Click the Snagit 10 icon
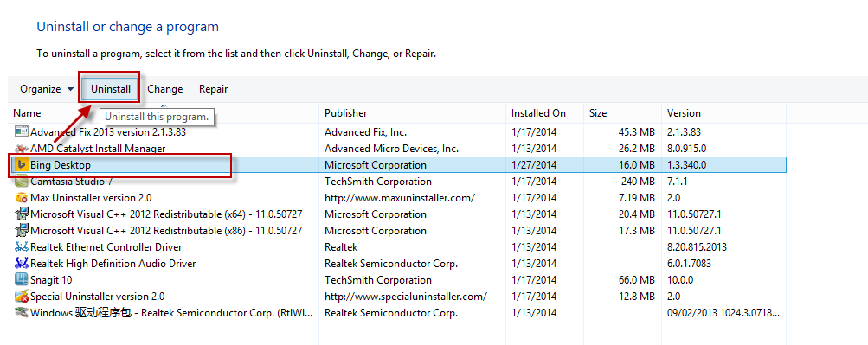 (21, 280)
